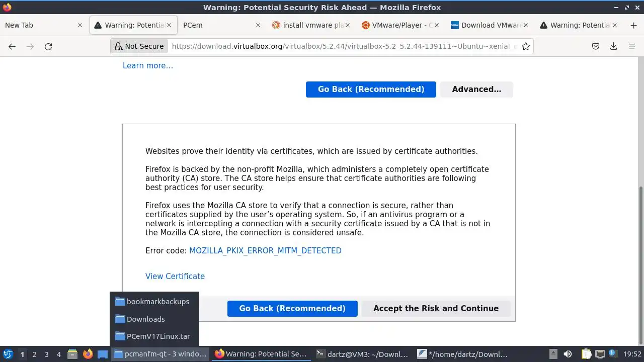Launch the file manager from the panel
The image size is (644, 362).
(x=72, y=354)
